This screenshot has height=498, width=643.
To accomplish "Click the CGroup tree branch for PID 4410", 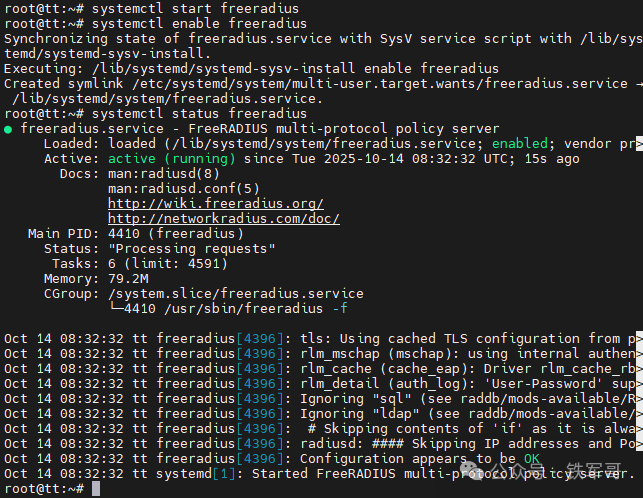I will pyautogui.click(x=120, y=308).
